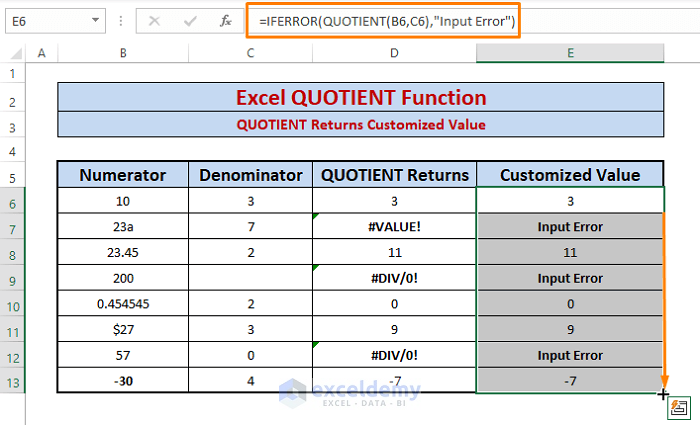Select Customized Value cell showing 11
Image resolution: width=700 pixels, height=425 pixels.
tap(570, 252)
